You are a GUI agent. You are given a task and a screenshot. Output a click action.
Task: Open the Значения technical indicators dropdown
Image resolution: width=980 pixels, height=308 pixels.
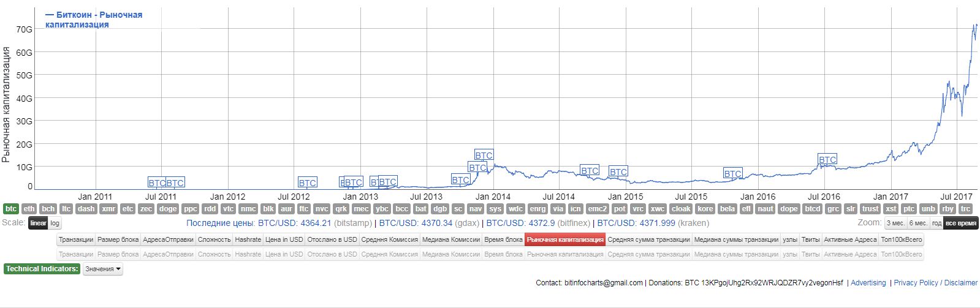click(102, 269)
